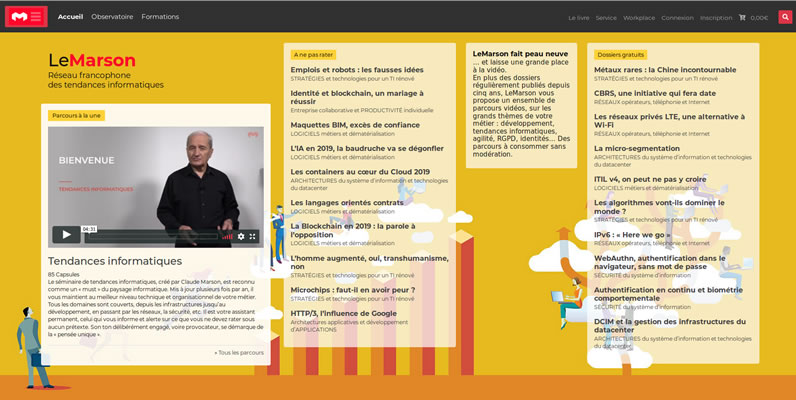Image resolution: width=796 pixels, height=400 pixels.
Task: Open the Tendances informatiques title
Action: click(115, 261)
